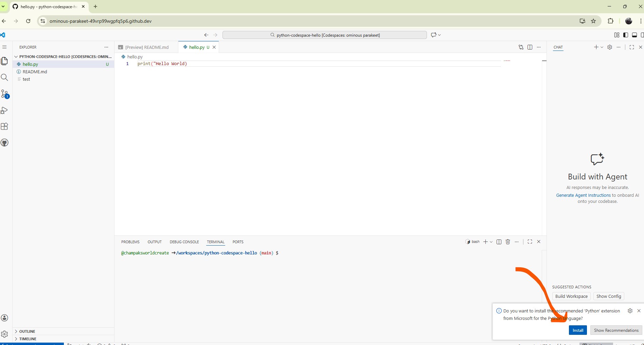Image resolution: width=644 pixels, height=345 pixels.
Task: Close the chat panel
Action: [x=641, y=47]
